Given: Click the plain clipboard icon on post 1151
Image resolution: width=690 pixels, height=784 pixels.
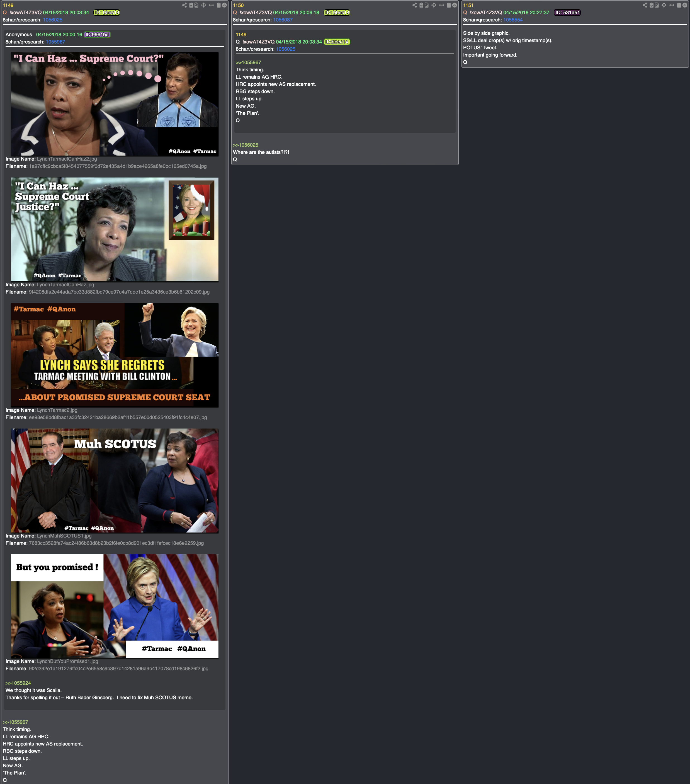Looking at the screenshot, I should point(679,5).
